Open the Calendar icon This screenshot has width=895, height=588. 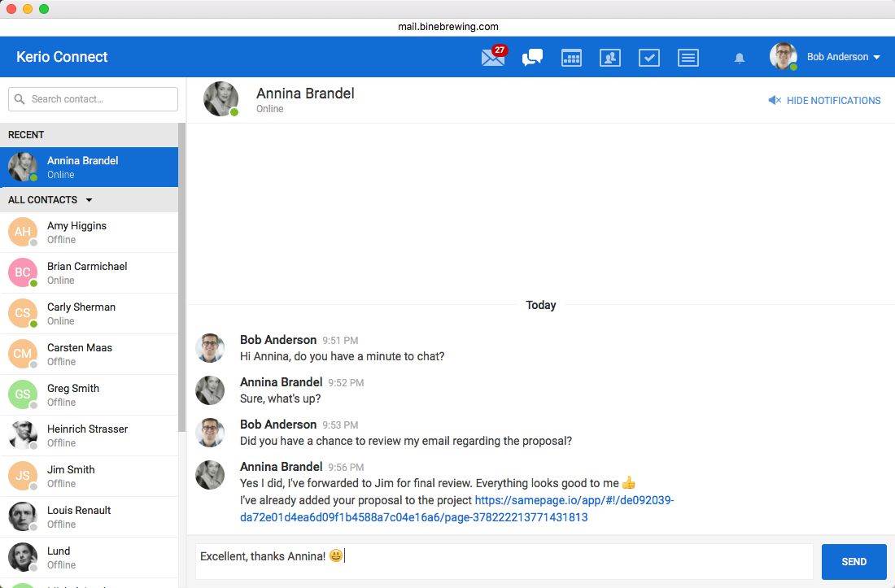pyautogui.click(x=571, y=58)
